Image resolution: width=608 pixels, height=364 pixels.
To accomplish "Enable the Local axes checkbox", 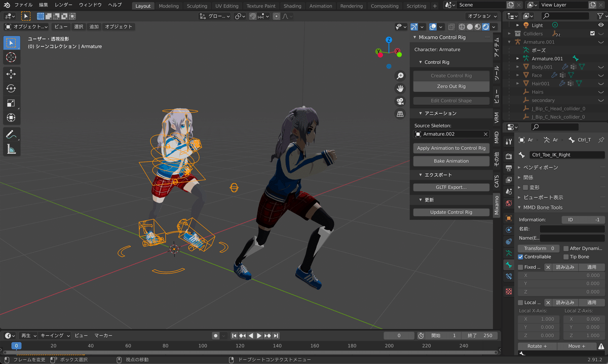I will 520,302.
